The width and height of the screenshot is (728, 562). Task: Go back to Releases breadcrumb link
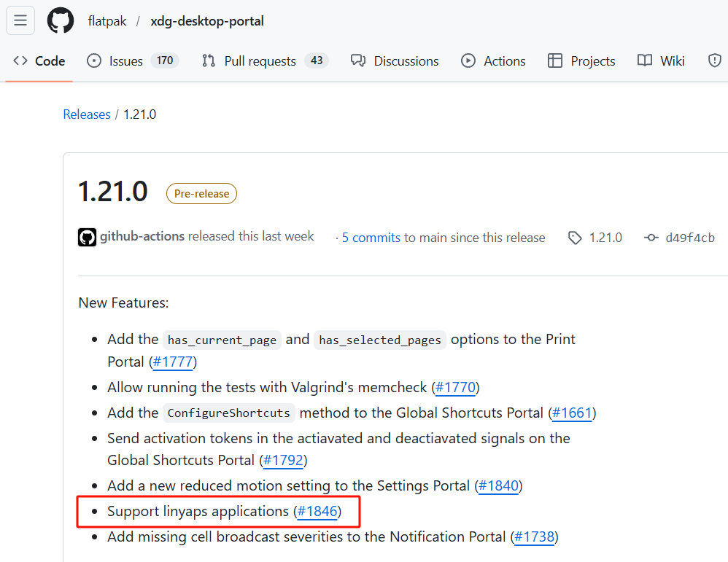point(87,114)
